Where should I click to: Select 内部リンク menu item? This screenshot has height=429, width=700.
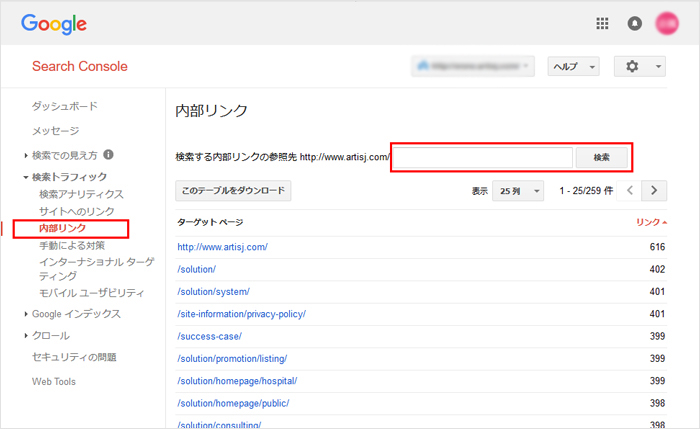coord(62,228)
